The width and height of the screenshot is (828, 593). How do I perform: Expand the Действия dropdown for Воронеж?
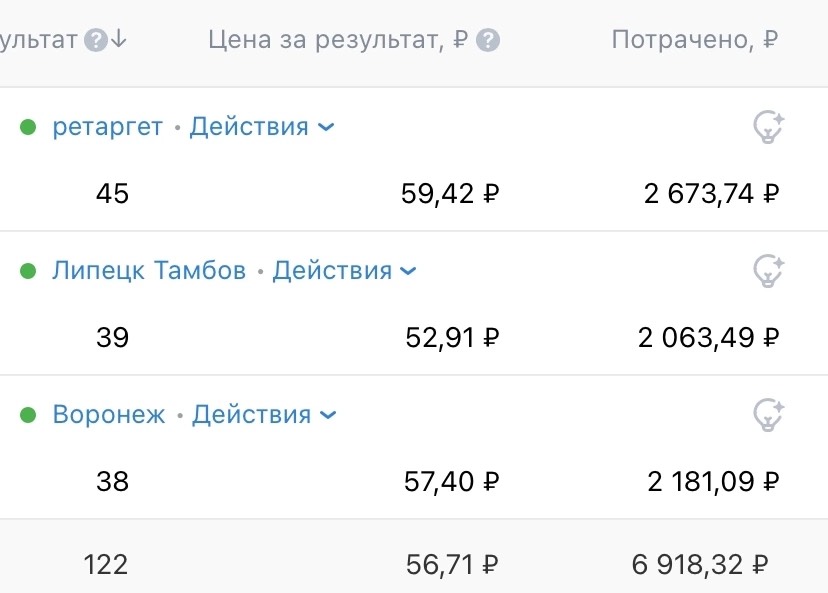(x=264, y=415)
